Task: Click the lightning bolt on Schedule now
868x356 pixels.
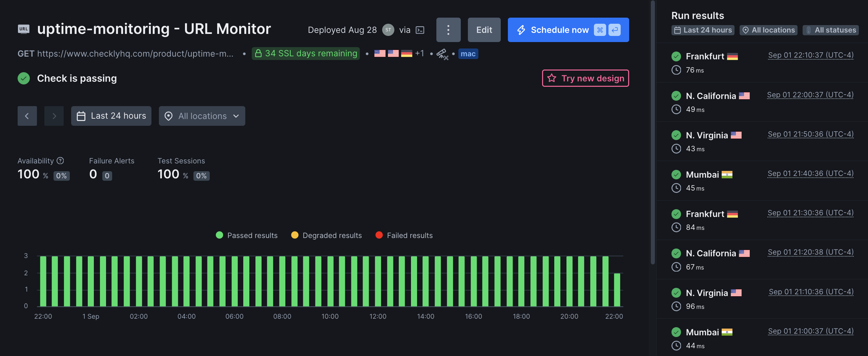Action: pos(521,30)
